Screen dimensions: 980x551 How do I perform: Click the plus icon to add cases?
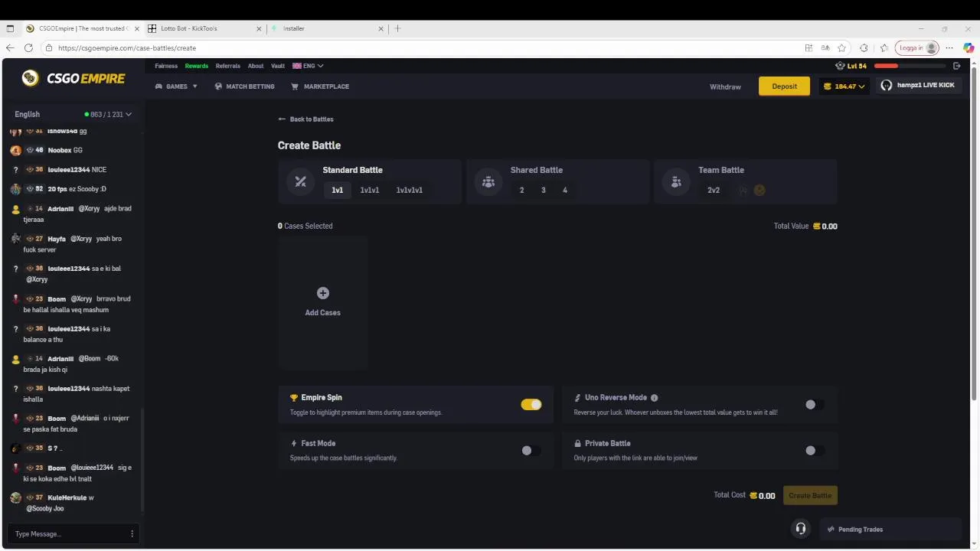point(323,293)
